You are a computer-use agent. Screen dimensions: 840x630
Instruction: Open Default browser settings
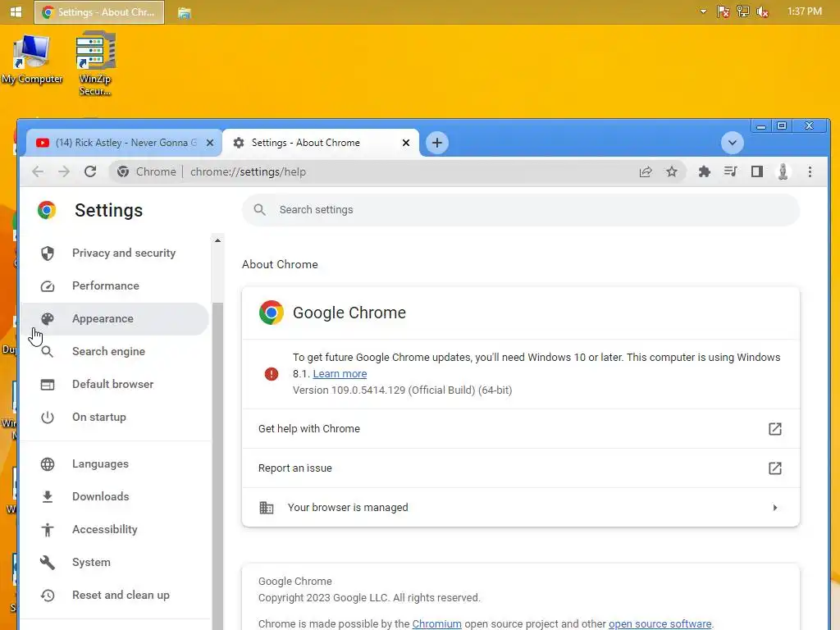point(115,384)
